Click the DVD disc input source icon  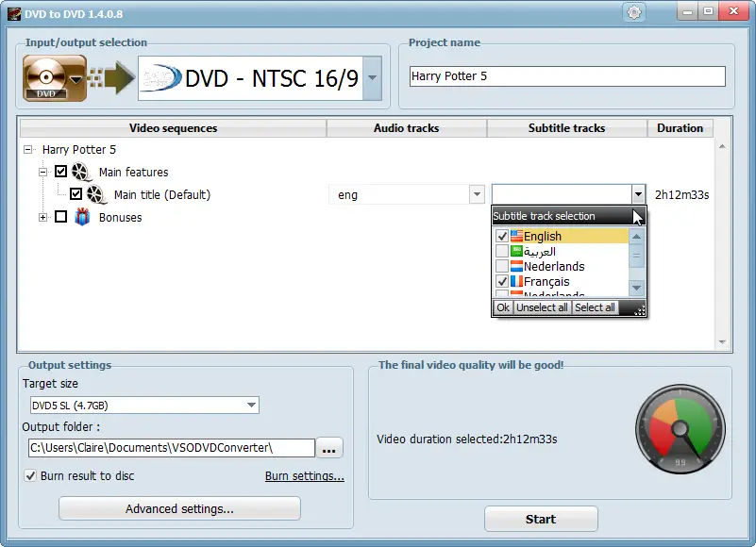coord(54,77)
